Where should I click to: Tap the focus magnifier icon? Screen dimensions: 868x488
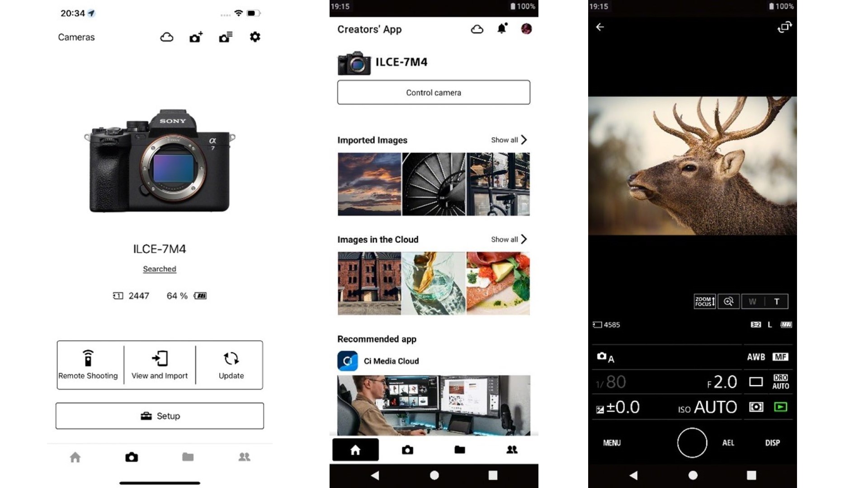pyautogui.click(x=729, y=301)
